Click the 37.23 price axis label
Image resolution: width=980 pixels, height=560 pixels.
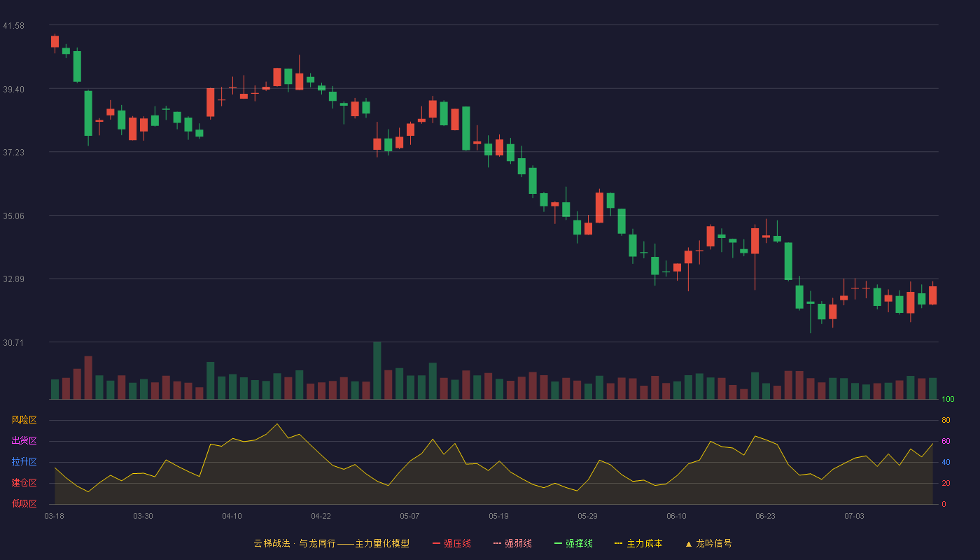point(13,153)
